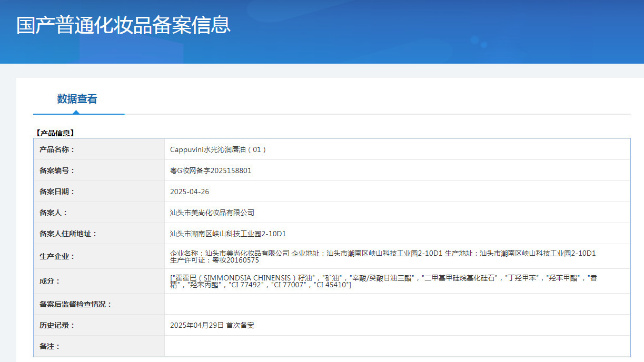
Task: Select the ingredients list starting with 霍霍巴
Action: 384,281
